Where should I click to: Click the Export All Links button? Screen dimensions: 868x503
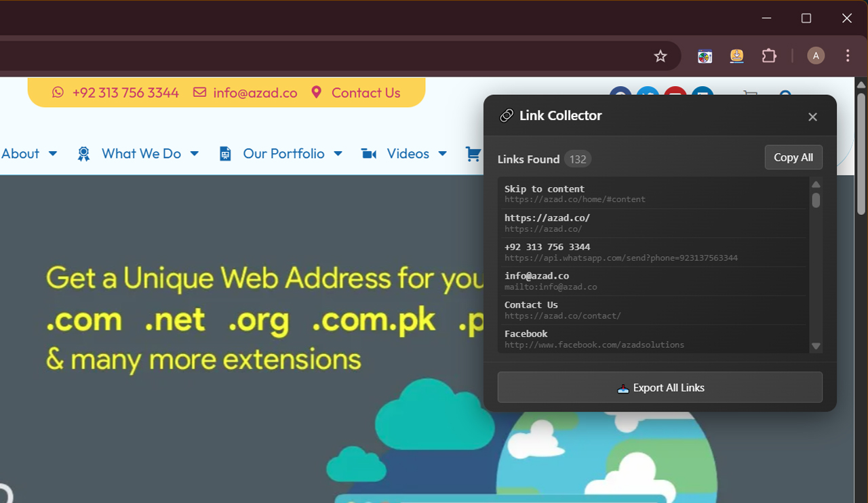click(x=660, y=387)
